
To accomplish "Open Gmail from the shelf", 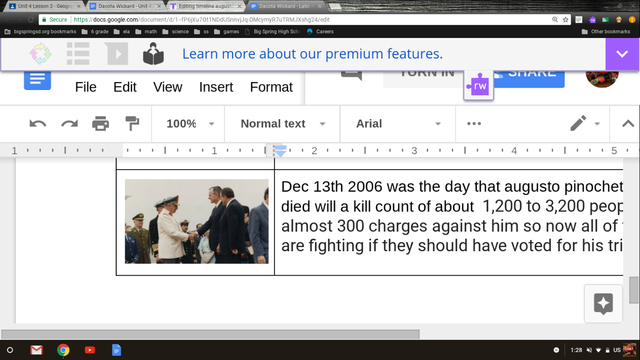I will (36, 350).
